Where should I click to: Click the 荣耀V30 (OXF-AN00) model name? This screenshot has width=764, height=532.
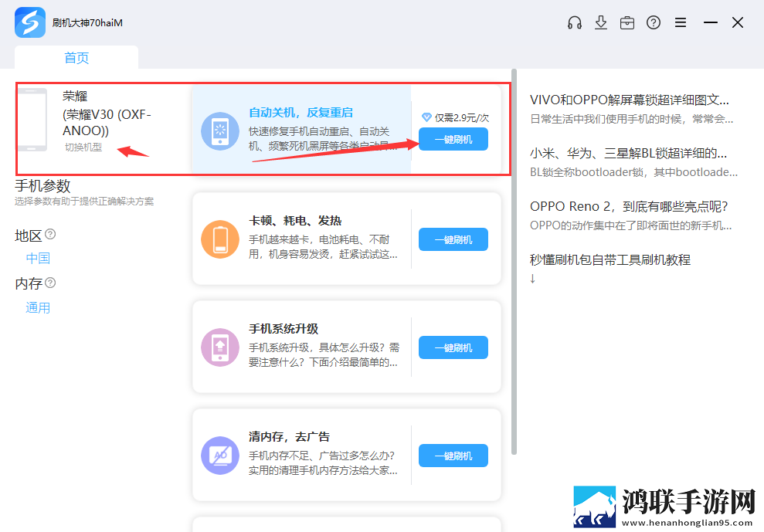click(107, 122)
